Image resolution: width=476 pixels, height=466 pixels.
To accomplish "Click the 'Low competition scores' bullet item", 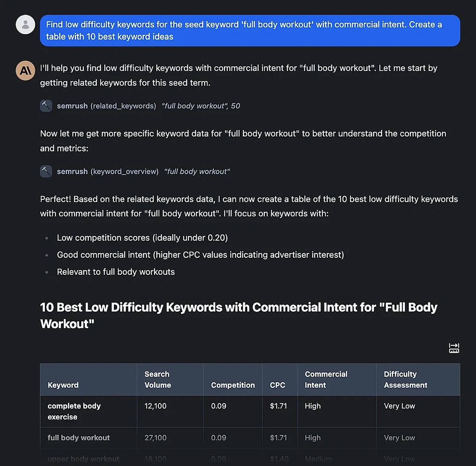I will coord(142,238).
